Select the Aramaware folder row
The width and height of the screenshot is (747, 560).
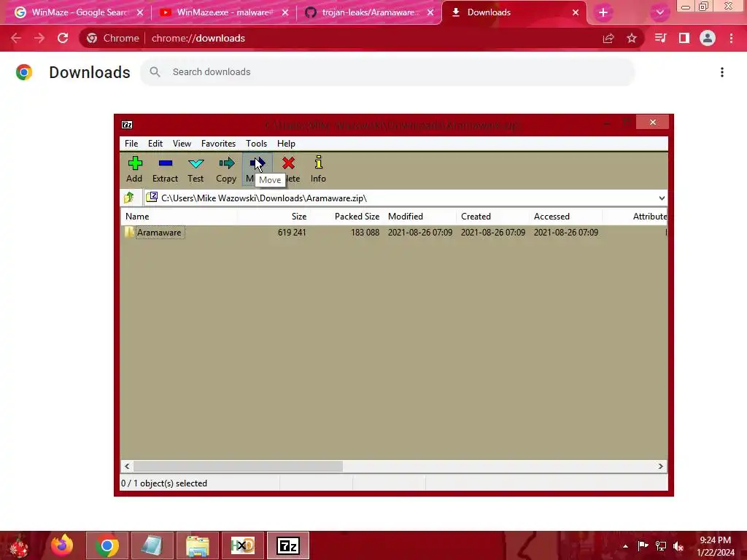pyautogui.click(x=393, y=233)
